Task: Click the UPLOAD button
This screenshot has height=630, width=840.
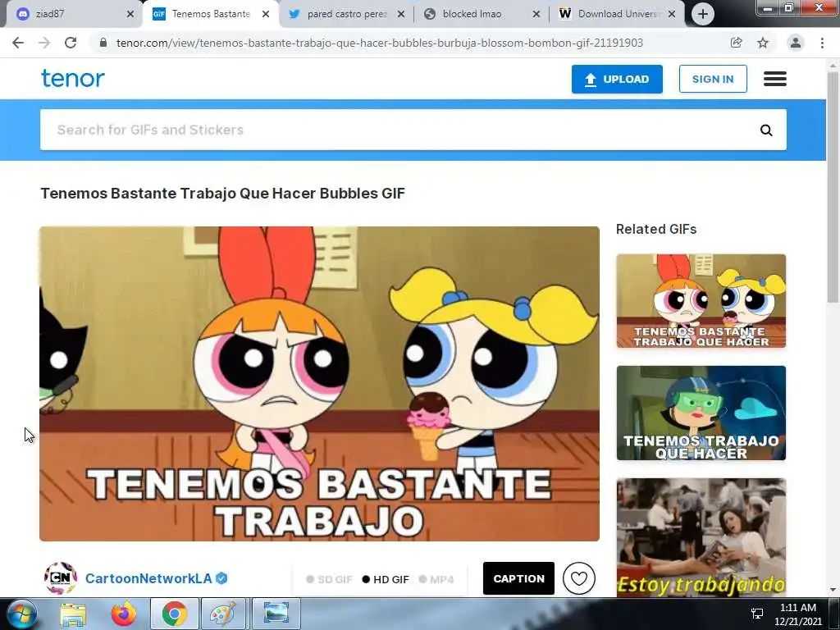Action: pos(617,80)
